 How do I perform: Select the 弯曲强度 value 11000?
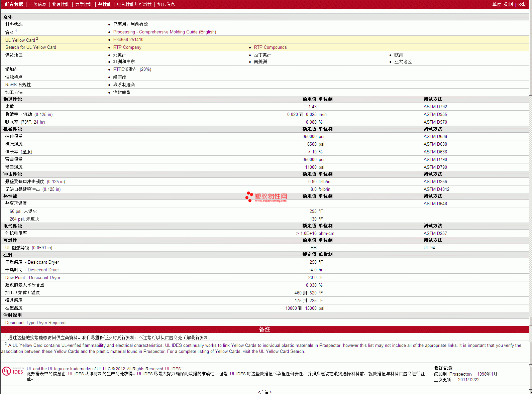click(x=311, y=167)
